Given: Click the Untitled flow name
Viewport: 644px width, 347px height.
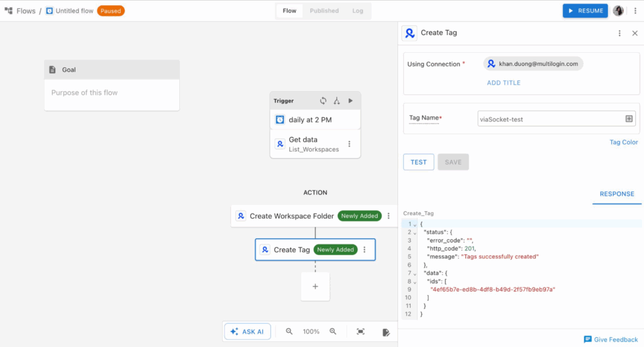Looking at the screenshot, I should click(74, 11).
